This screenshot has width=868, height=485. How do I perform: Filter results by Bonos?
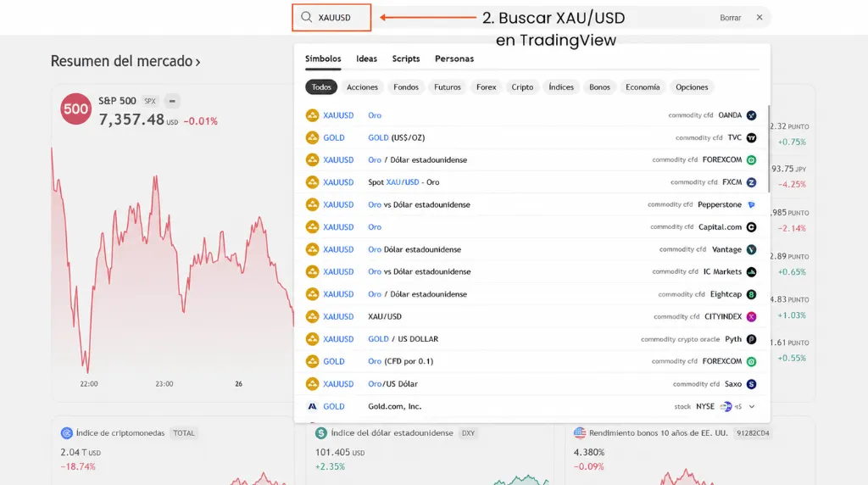pos(599,87)
